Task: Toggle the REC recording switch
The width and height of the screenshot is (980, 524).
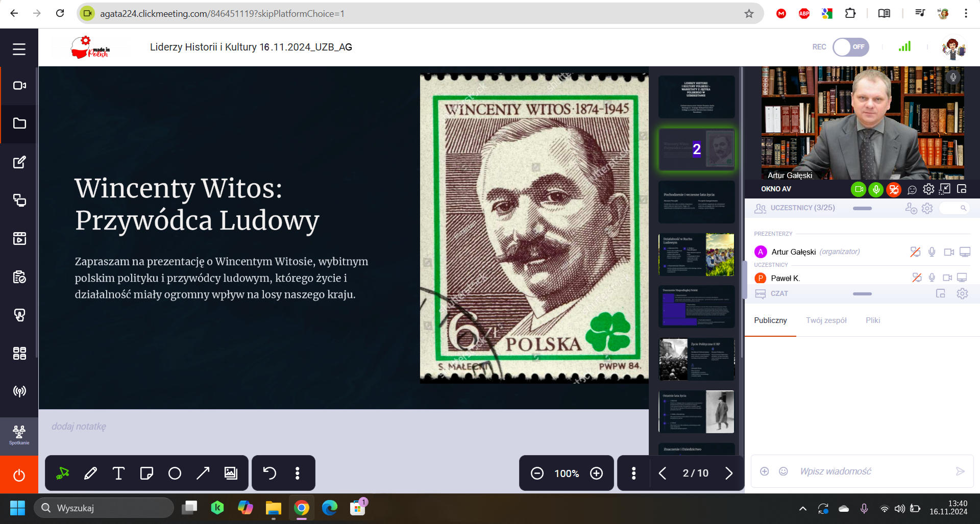Action: [851, 47]
